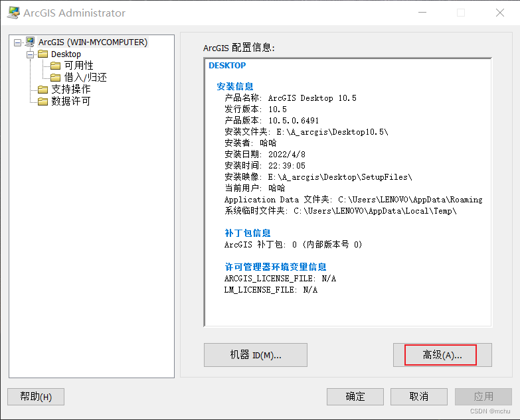
Task: Click the LM_LICENSE_FILE: N/A line
Action: coord(271,289)
